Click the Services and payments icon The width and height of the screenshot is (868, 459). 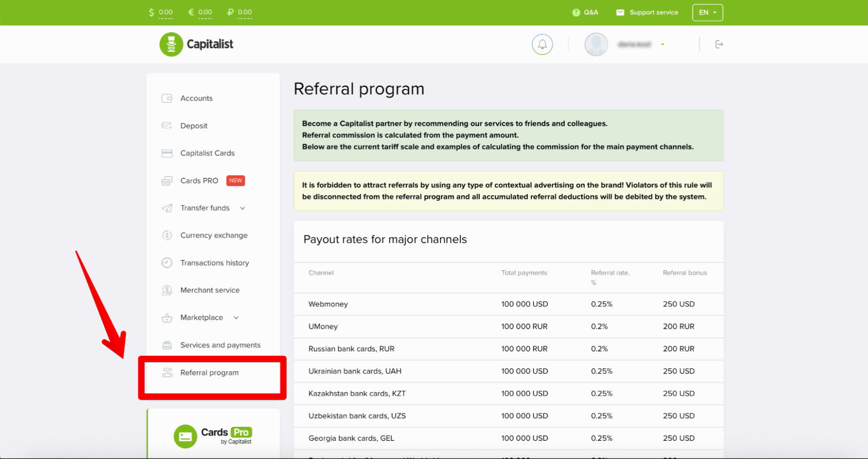pyautogui.click(x=167, y=345)
